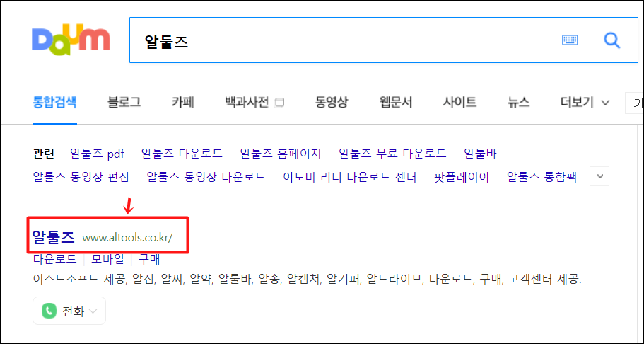The image size is (644, 344).
Task: Open the 동영상 tab
Action: pos(332,102)
